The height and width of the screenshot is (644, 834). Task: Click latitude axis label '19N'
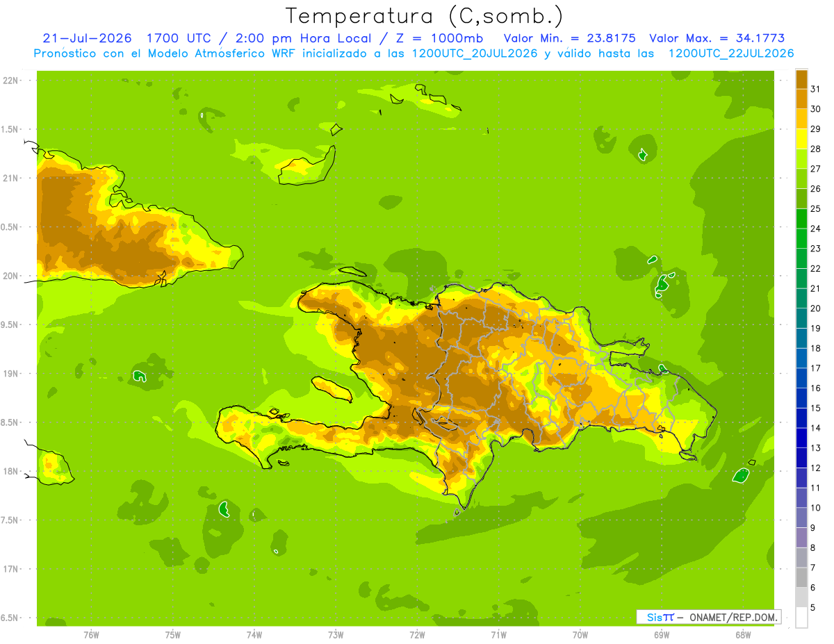click(x=10, y=374)
